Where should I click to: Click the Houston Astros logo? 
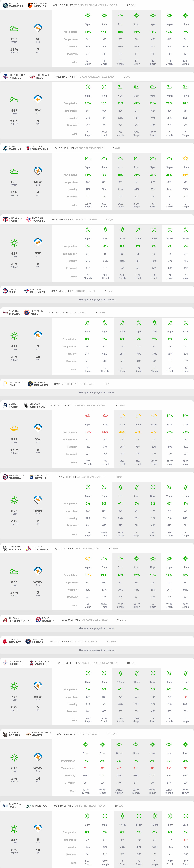pos(28,641)
